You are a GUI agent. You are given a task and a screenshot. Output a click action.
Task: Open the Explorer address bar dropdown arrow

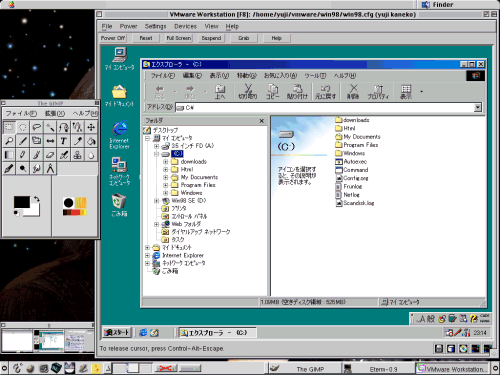click(478, 107)
